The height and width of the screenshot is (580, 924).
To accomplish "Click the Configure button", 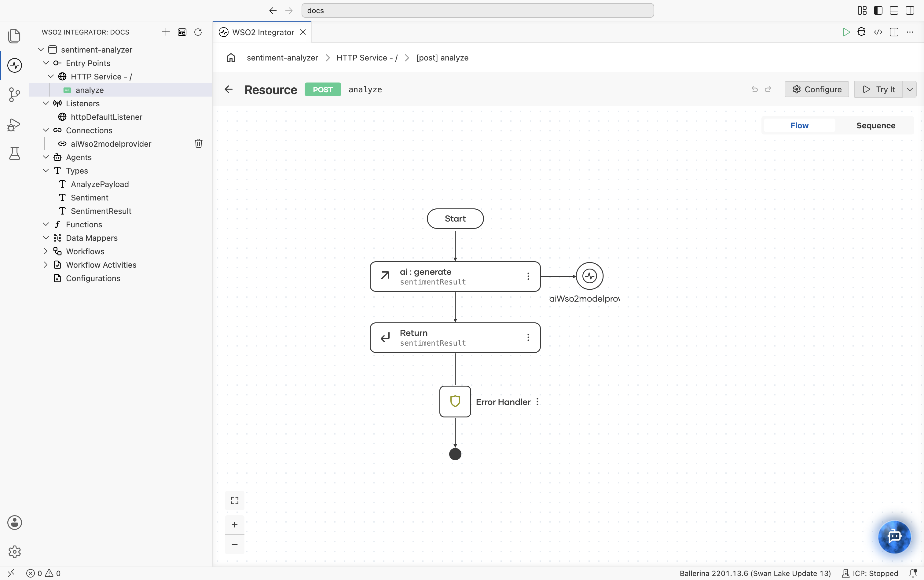I will (817, 89).
